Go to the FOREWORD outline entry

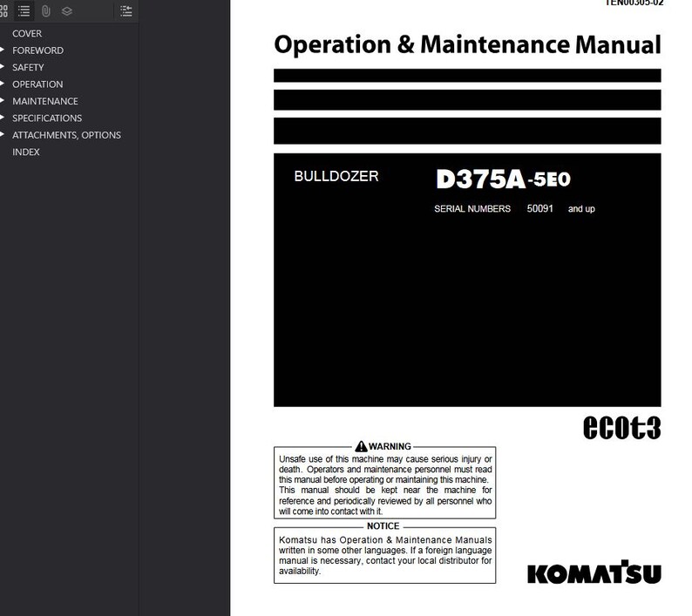pyautogui.click(x=38, y=51)
